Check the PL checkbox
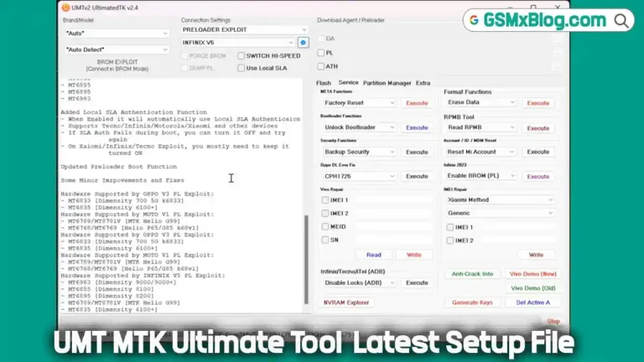 [x=321, y=53]
